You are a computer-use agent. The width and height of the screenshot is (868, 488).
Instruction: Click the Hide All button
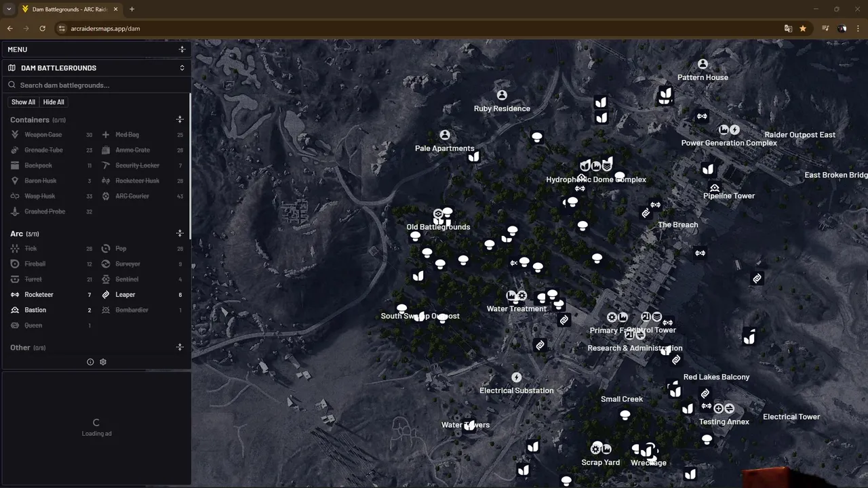[x=54, y=102]
